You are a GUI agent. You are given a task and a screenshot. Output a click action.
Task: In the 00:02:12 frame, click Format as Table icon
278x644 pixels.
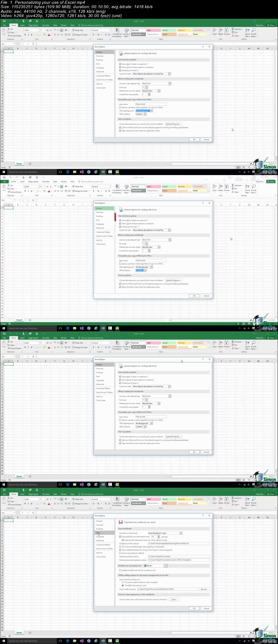[127, 30]
